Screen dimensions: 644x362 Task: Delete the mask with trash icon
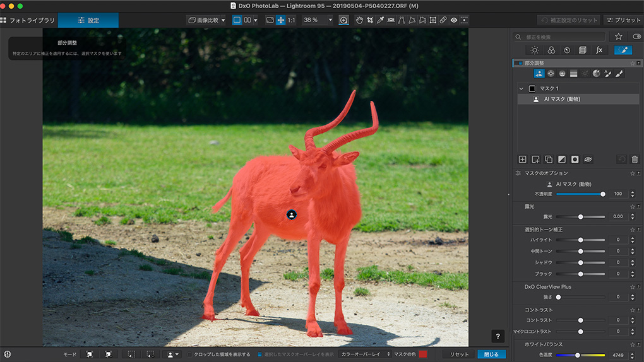pyautogui.click(x=635, y=160)
